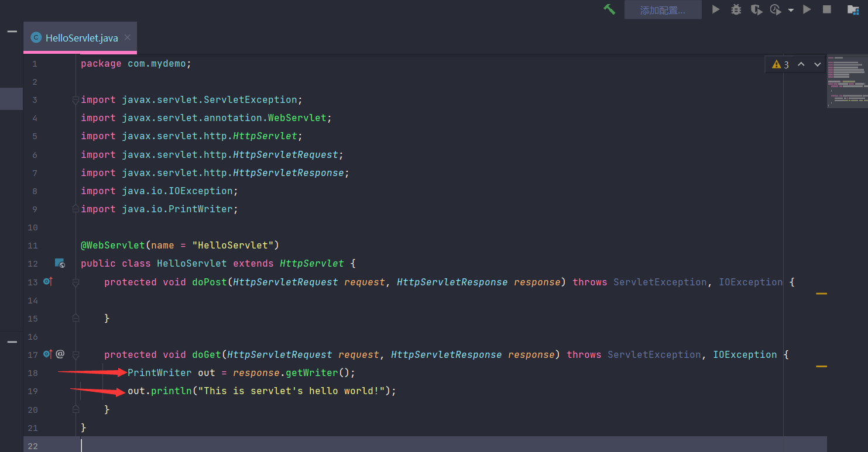Click the PrintWriter type on line 18
Image resolution: width=868 pixels, height=452 pixels.
point(160,373)
